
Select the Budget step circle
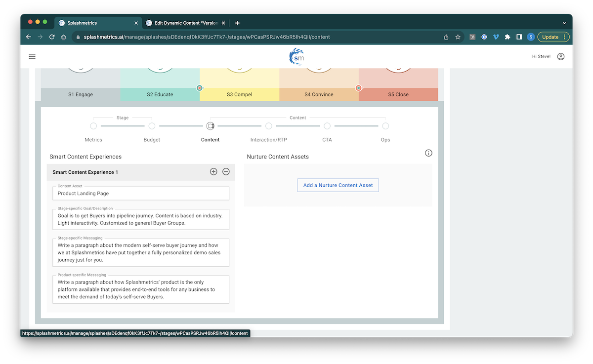(152, 126)
